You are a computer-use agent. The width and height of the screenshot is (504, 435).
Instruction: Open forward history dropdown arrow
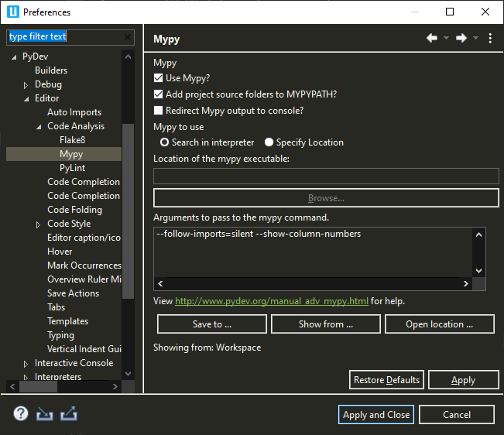click(x=475, y=38)
